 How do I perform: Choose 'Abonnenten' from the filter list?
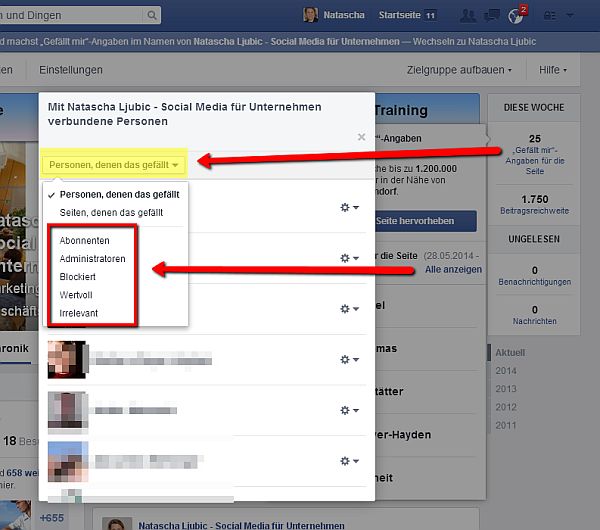(84, 241)
